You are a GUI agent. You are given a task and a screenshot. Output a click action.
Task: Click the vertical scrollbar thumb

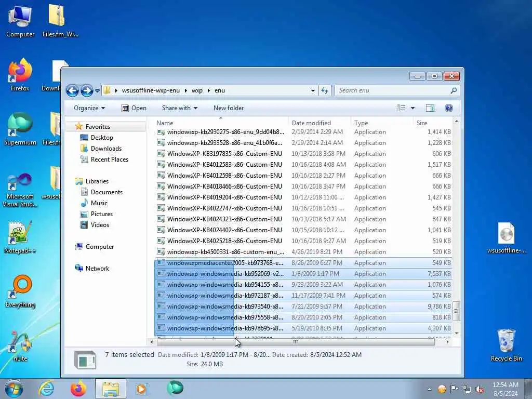point(456,311)
